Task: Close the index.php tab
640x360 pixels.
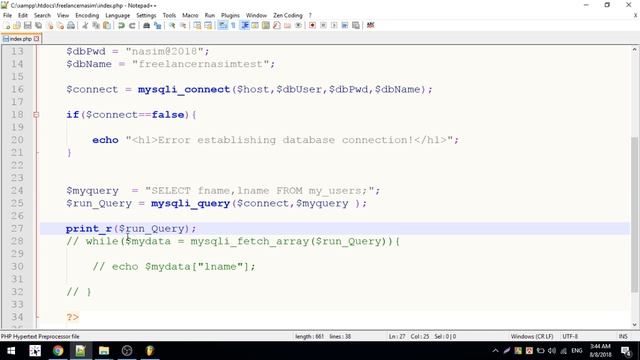Action: pos(37,39)
